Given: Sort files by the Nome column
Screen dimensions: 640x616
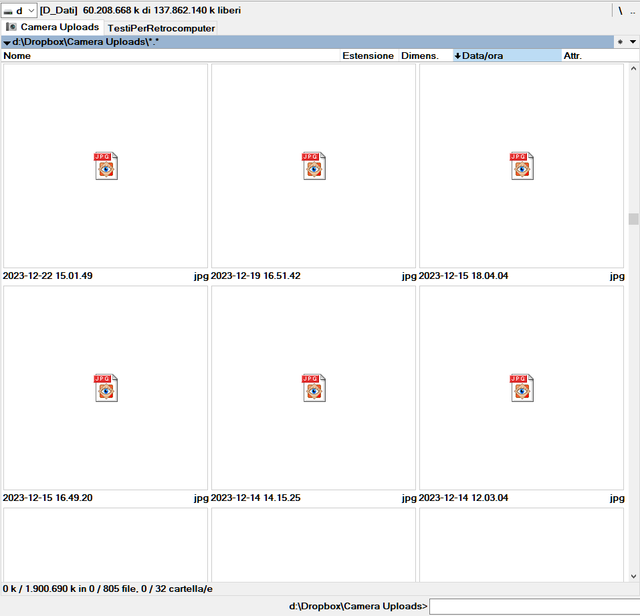Looking at the screenshot, I should click(x=171, y=56).
